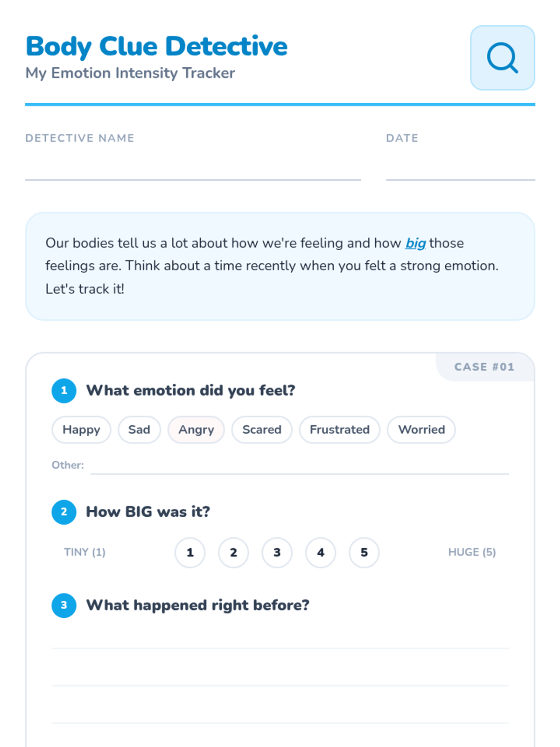Select the Happy emotion chip
Screen dimensions: 560x747
[x=81, y=430]
